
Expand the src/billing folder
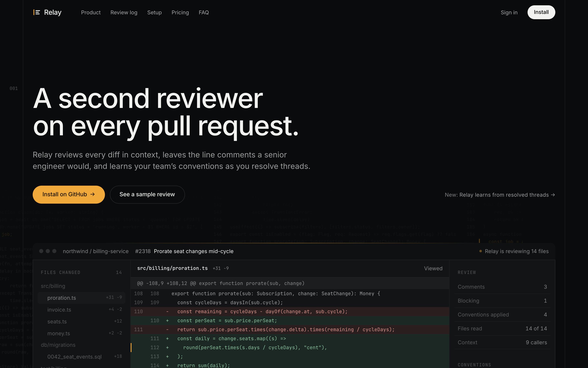pyautogui.click(x=53, y=286)
